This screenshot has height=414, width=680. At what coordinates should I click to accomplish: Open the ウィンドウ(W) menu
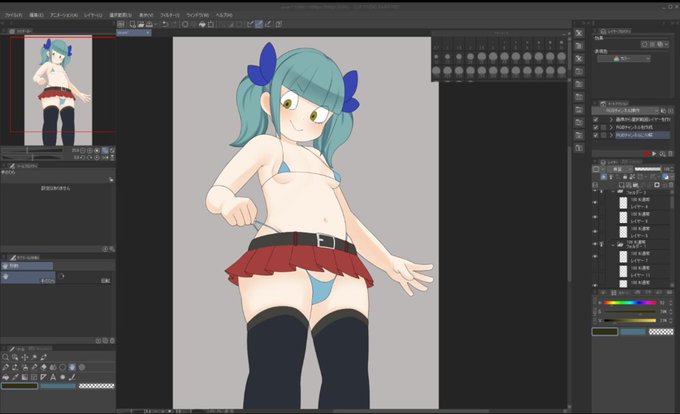point(197,15)
